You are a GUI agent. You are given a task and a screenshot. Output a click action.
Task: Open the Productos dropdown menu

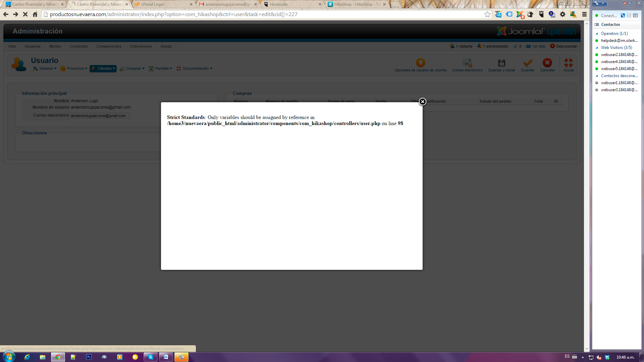75,68
